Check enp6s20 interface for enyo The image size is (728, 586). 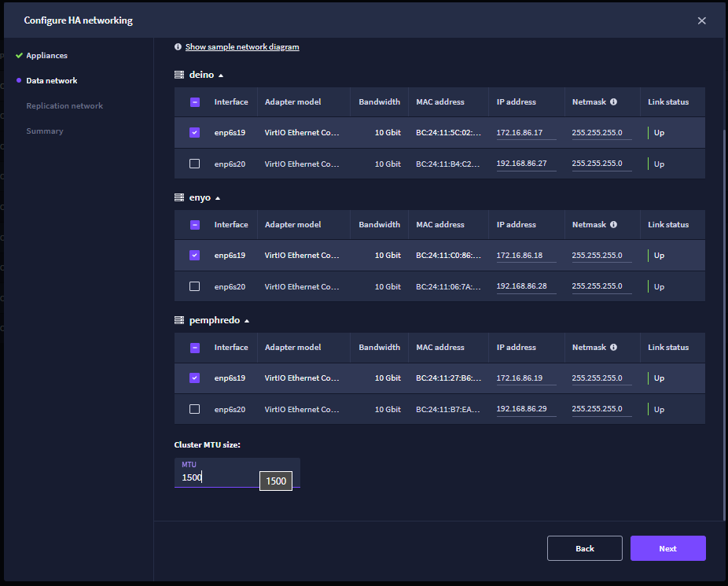tap(194, 286)
